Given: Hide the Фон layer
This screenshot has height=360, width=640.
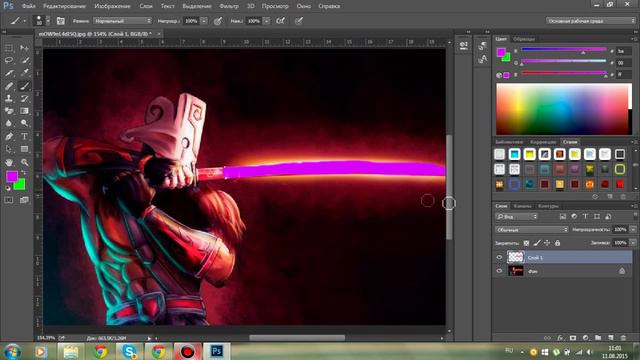Looking at the screenshot, I should tap(499, 271).
